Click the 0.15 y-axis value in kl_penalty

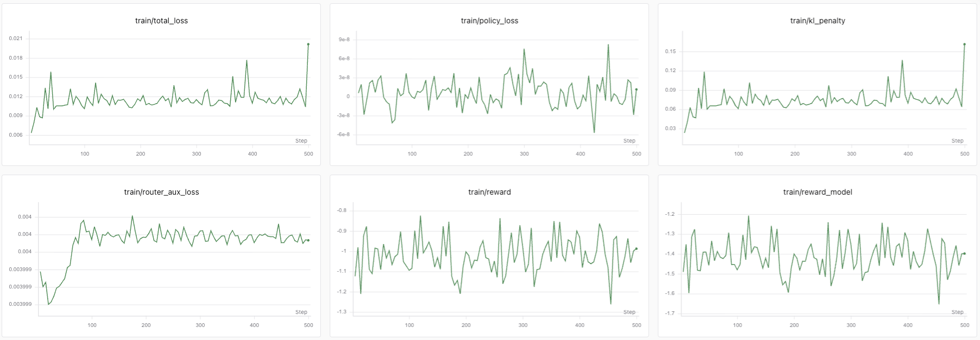(x=671, y=52)
